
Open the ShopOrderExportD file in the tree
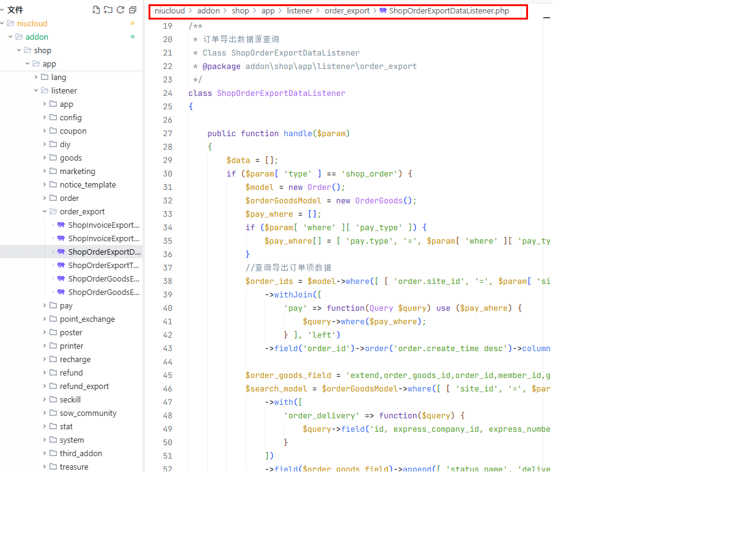click(x=104, y=252)
